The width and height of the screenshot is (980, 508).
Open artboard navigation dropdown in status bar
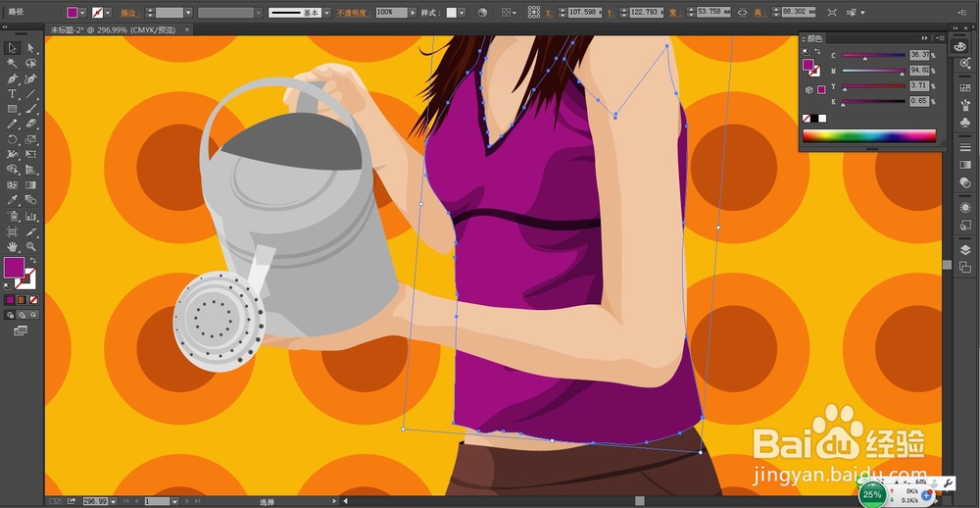173,501
